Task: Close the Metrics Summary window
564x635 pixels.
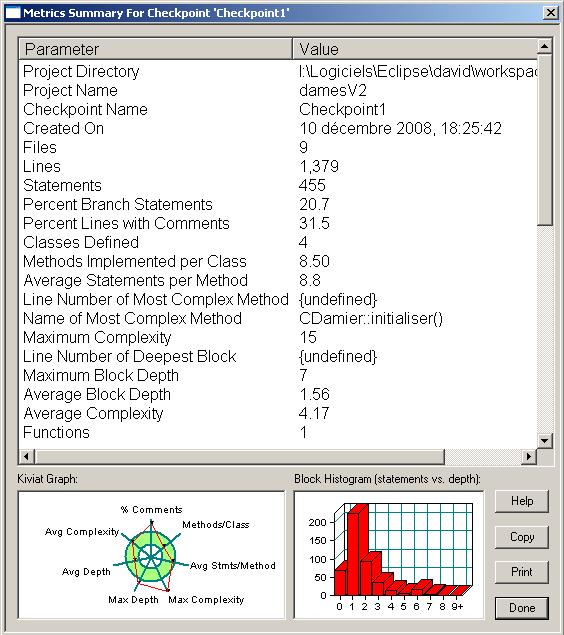Action: [551, 13]
